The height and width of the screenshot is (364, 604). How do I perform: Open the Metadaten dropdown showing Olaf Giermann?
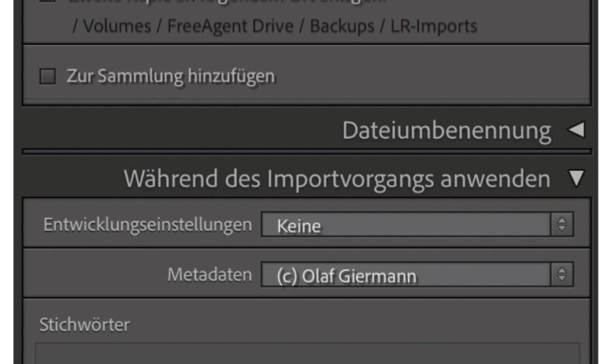point(417,274)
